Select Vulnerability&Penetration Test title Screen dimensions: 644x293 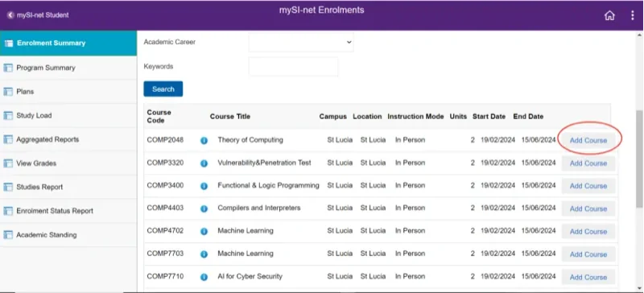click(265, 163)
